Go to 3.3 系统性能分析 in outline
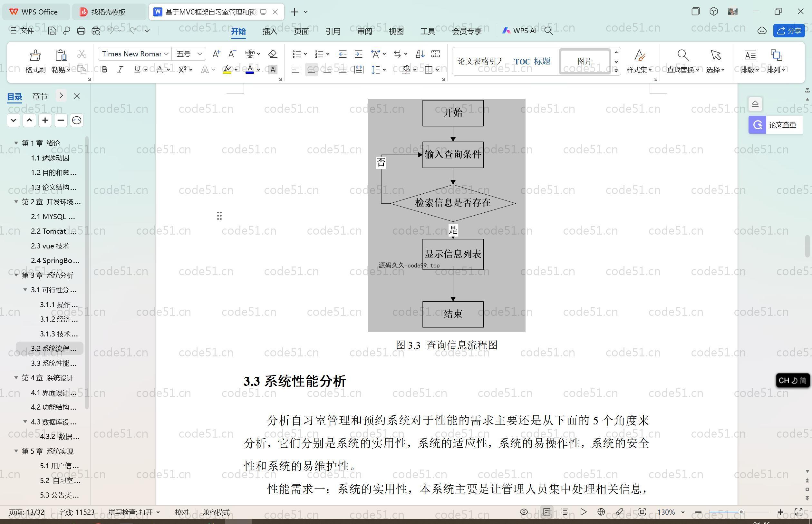Image resolution: width=812 pixels, height=524 pixels. click(x=54, y=363)
